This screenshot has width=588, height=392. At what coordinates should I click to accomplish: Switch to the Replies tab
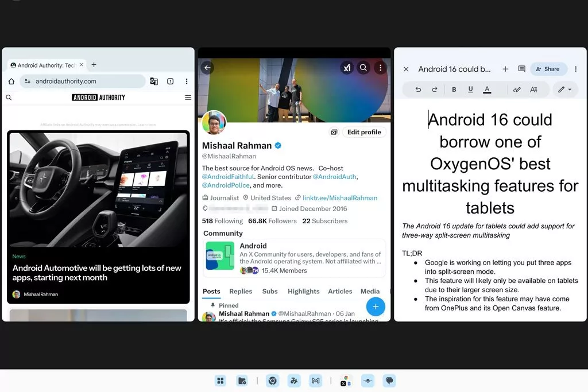(241, 291)
